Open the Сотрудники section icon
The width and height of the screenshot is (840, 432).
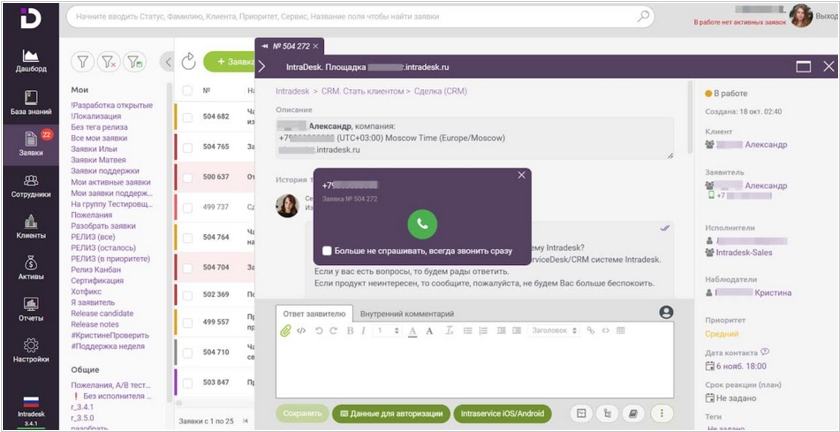31,186
